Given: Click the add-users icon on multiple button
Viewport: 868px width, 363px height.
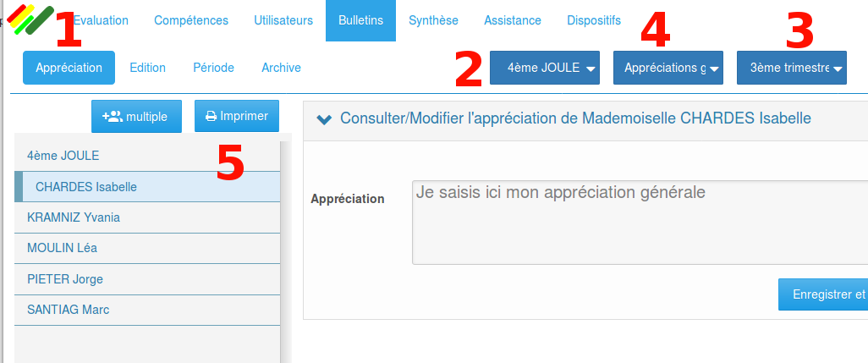Looking at the screenshot, I should click(113, 116).
